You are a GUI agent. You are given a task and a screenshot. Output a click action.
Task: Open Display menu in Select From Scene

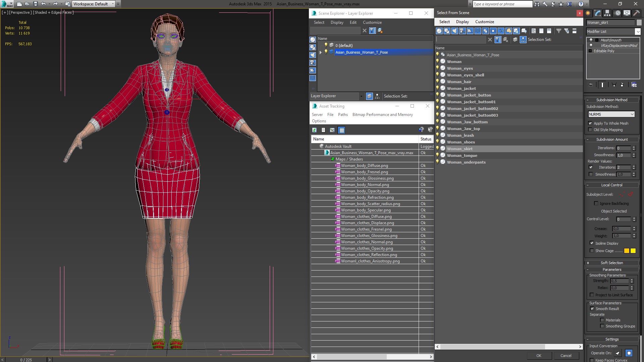pyautogui.click(x=462, y=22)
